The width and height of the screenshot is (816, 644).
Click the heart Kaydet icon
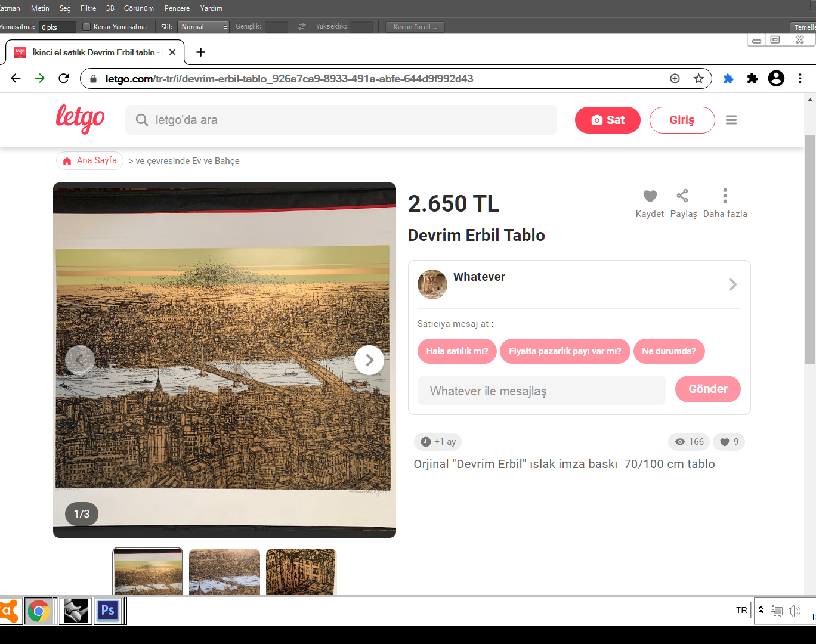(x=650, y=196)
